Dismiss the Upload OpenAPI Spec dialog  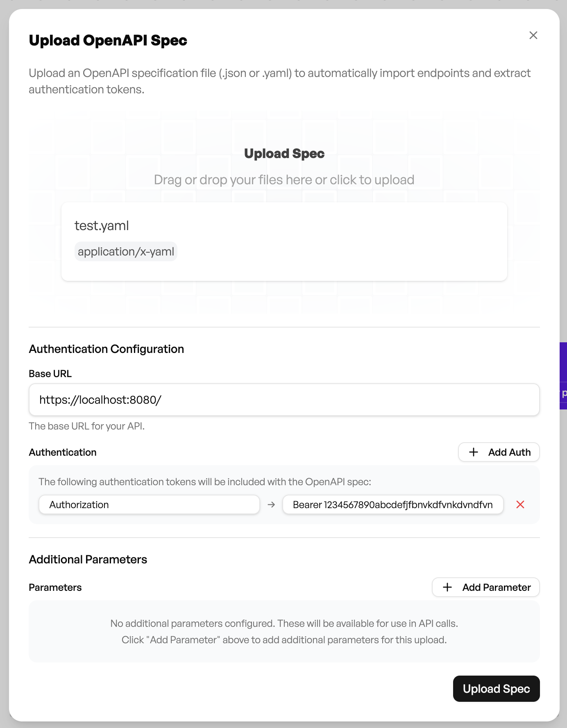point(533,35)
